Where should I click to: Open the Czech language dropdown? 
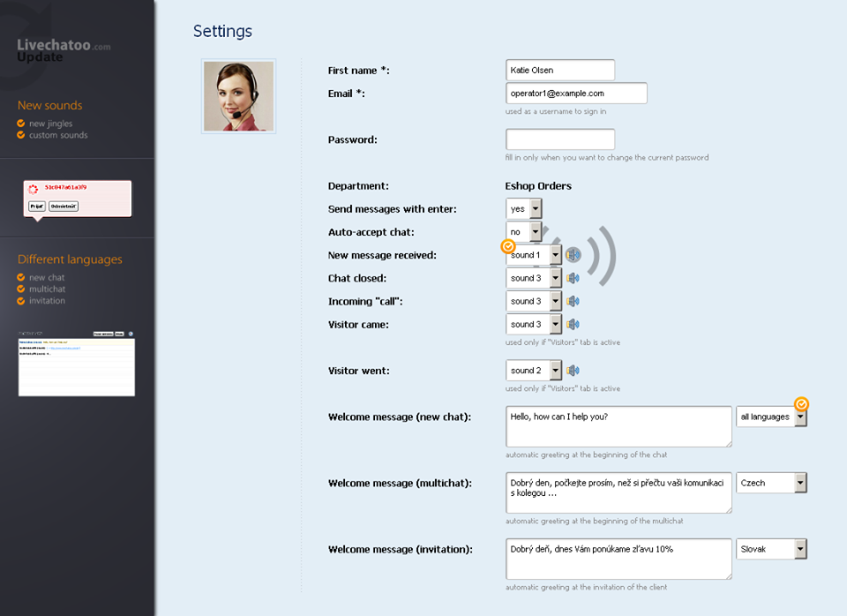pos(800,483)
